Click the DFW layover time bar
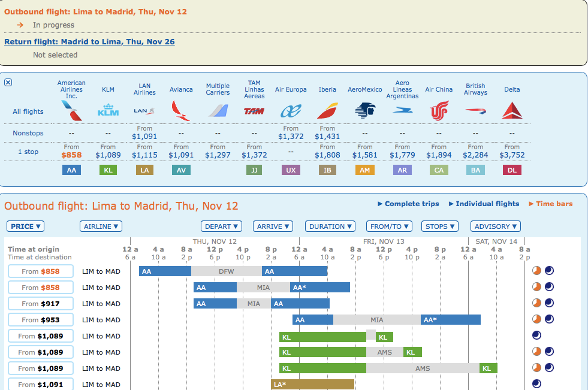Image resolution: width=588 pixels, height=390 pixels. tap(227, 271)
